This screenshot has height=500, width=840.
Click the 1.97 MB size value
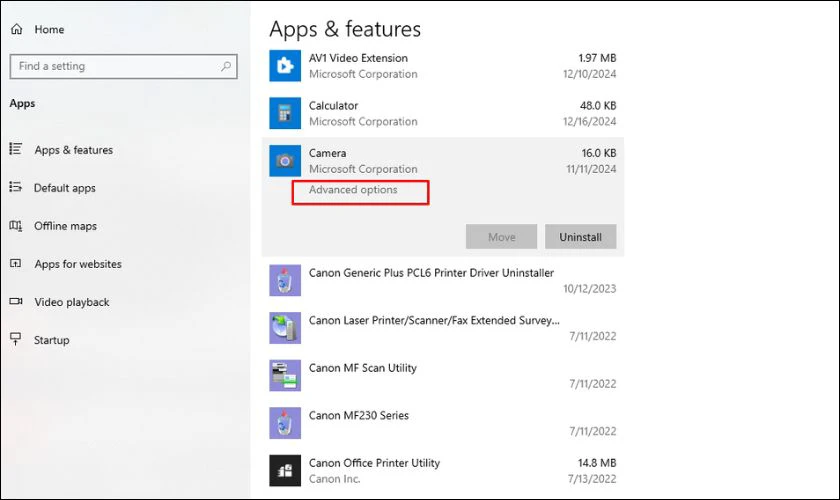click(597, 58)
